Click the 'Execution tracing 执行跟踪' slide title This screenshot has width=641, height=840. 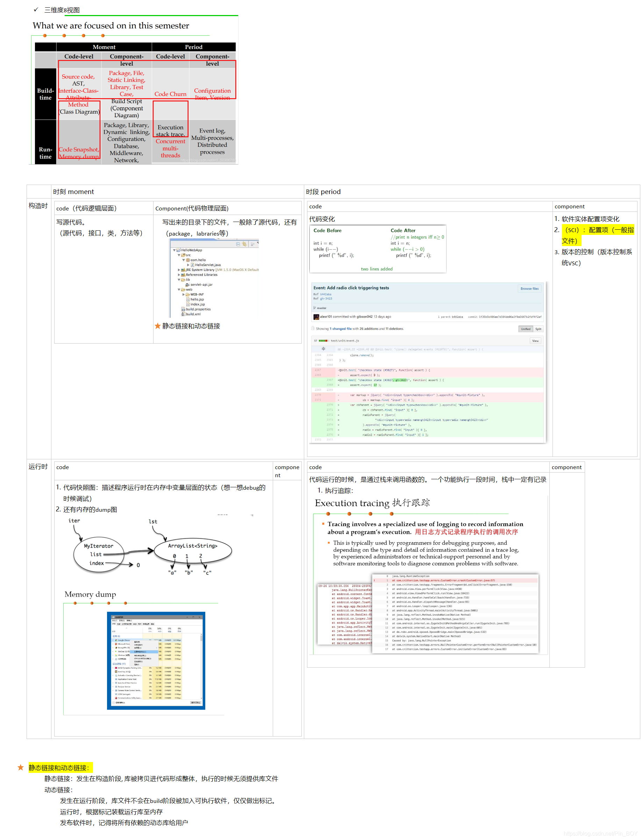click(x=372, y=503)
